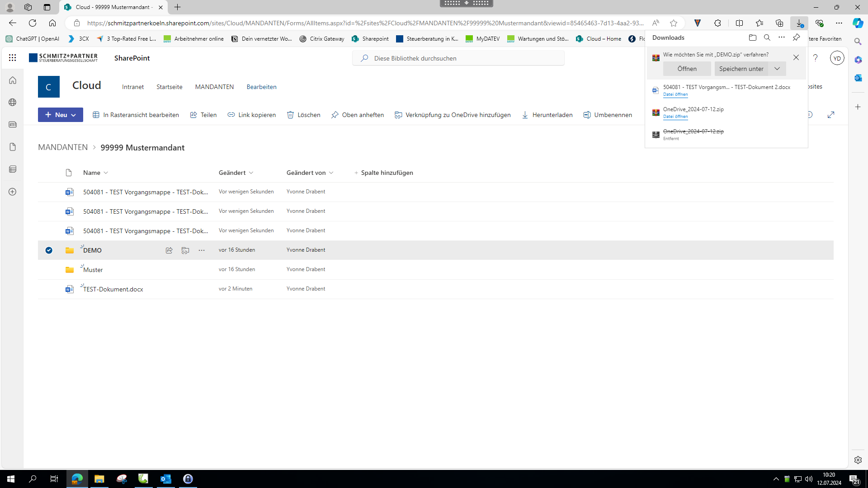Click Herunterladen in the command bar
Image resolution: width=868 pixels, height=488 pixels.
[x=547, y=115]
